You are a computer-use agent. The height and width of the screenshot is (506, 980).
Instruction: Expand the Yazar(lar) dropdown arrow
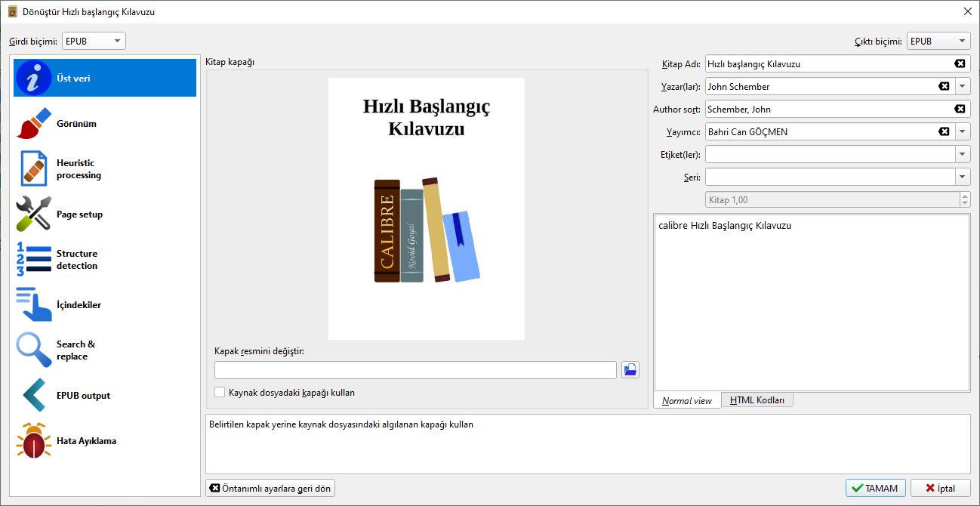point(963,87)
